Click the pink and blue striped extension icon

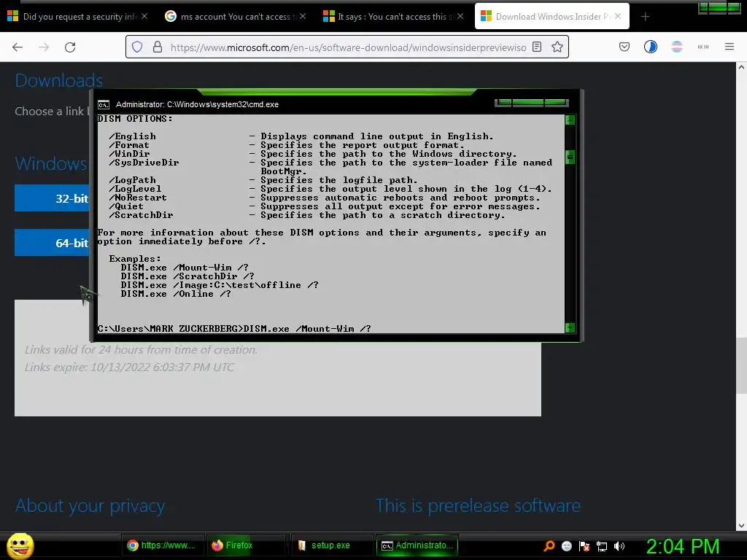[676, 47]
